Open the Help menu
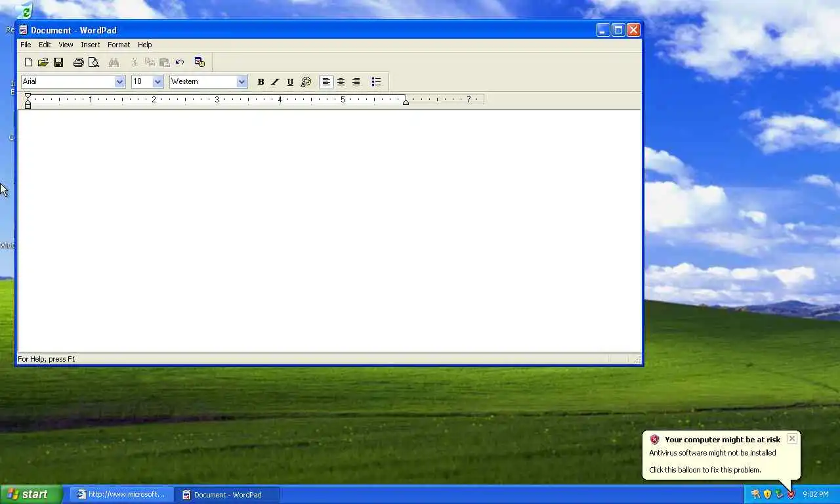Viewport: 840px width, 504px height. [x=145, y=45]
